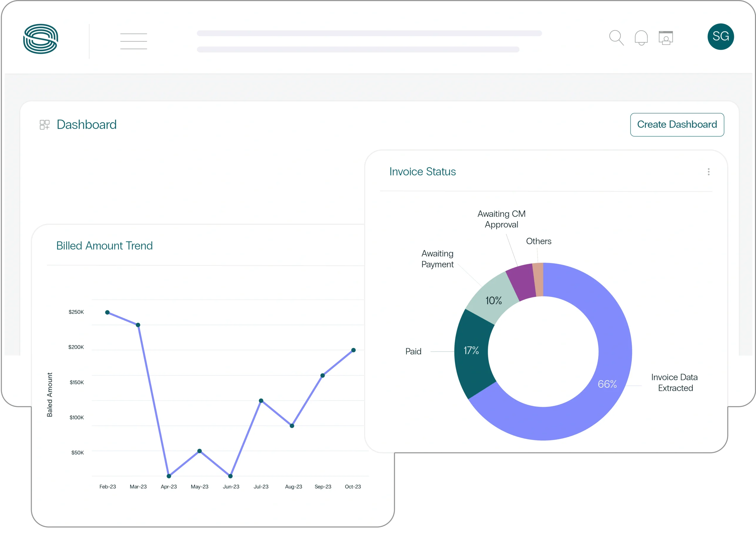Screen dimensions: 756x549
Task: Open the notifications bell
Action: pos(641,38)
